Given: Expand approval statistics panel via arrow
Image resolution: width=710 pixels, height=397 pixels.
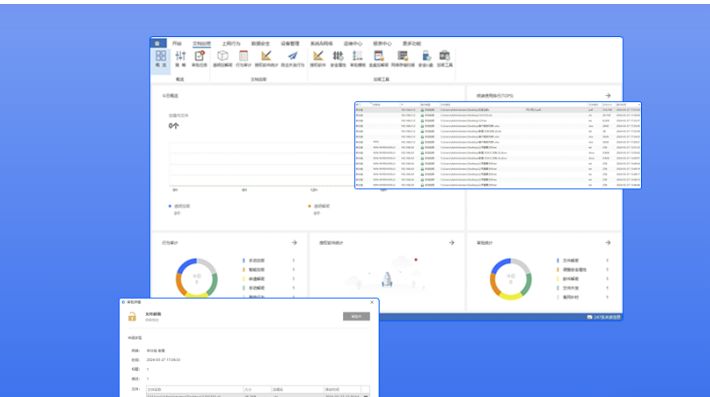Looking at the screenshot, I should (x=608, y=243).
